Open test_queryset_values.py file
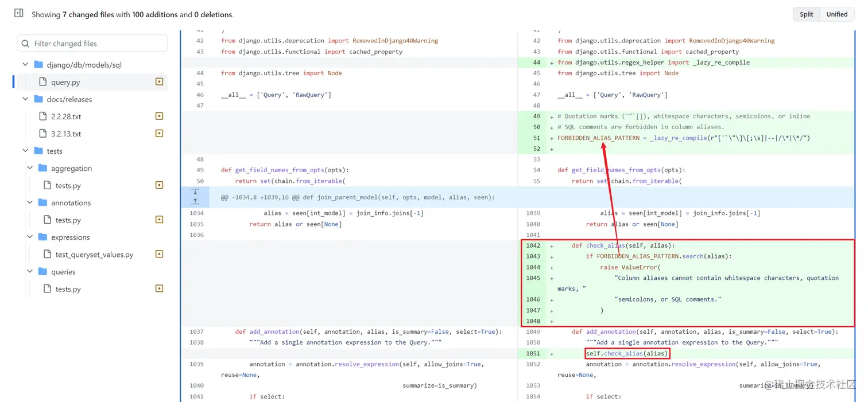The width and height of the screenshot is (868, 402). pyautogui.click(x=94, y=254)
